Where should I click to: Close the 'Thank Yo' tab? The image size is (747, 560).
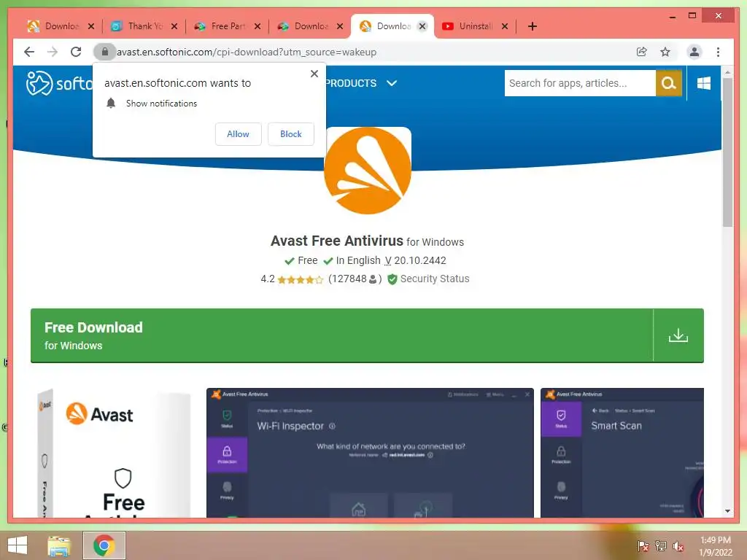point(174,26)
